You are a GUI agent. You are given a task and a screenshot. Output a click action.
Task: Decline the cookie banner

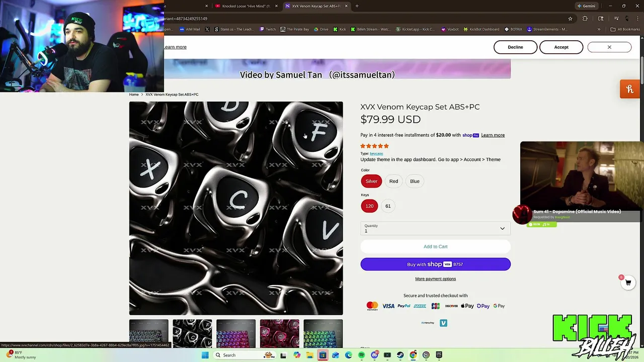(515, 47)
